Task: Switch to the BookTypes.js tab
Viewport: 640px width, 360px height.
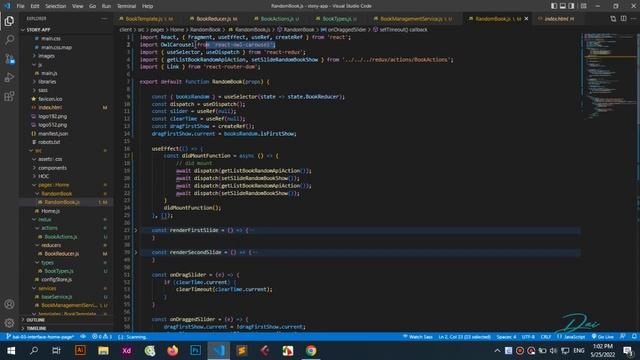Action: coord(337,19)
